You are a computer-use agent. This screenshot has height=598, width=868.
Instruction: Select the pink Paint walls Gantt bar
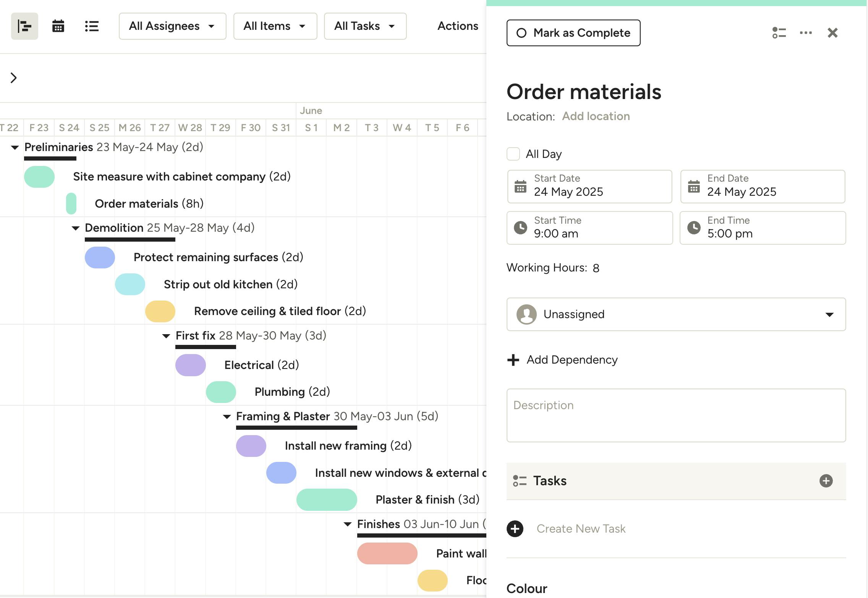(x=387, y=553)
